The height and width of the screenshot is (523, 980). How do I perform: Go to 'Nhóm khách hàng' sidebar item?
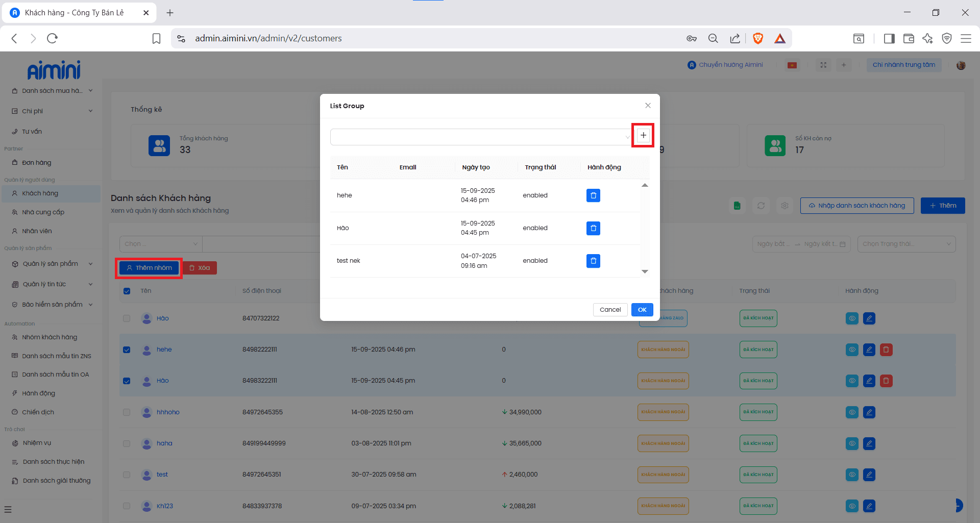[x=50, y=337]
